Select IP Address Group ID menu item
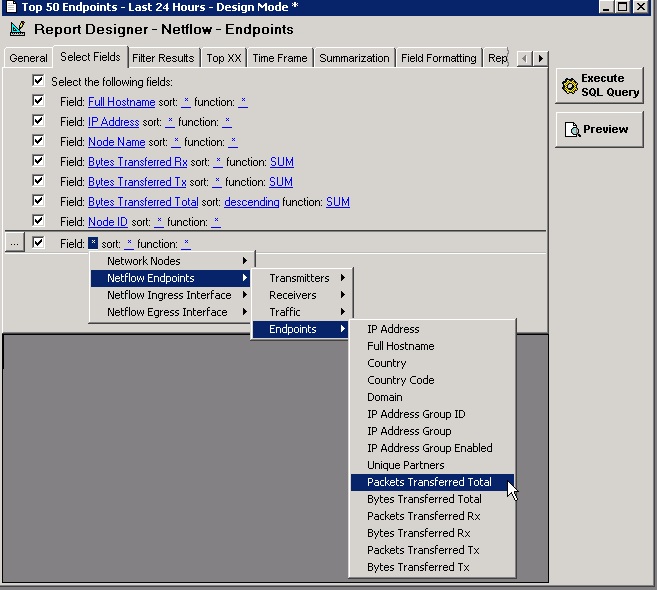 click(x=432, y=414)
